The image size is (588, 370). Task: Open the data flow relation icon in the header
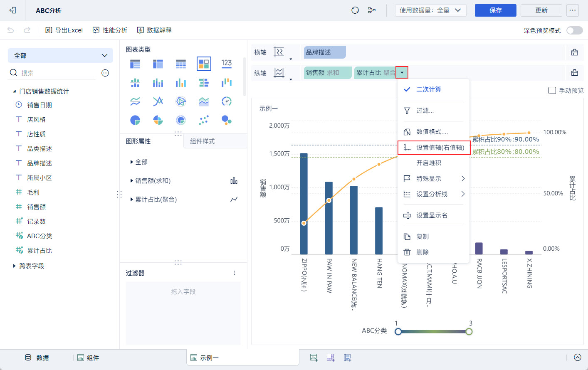click(372, 10)
